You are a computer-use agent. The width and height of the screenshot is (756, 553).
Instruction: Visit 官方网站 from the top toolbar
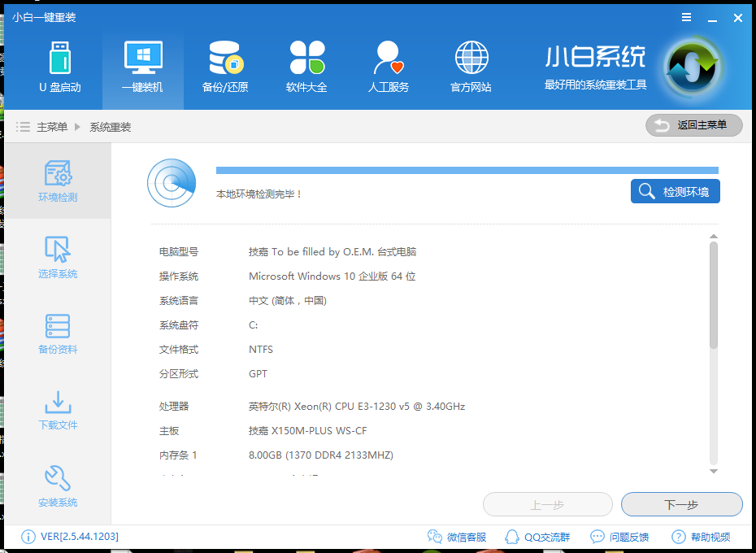coord(471,67)
